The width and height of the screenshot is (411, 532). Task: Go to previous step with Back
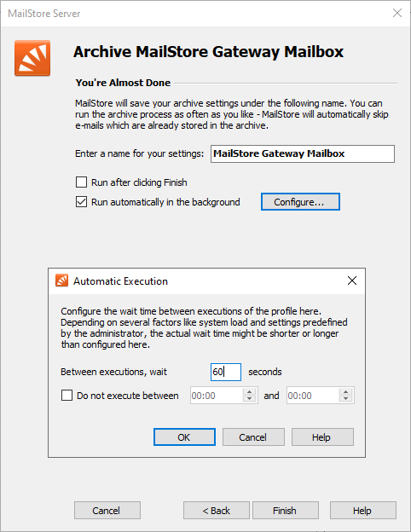[217, 511]
